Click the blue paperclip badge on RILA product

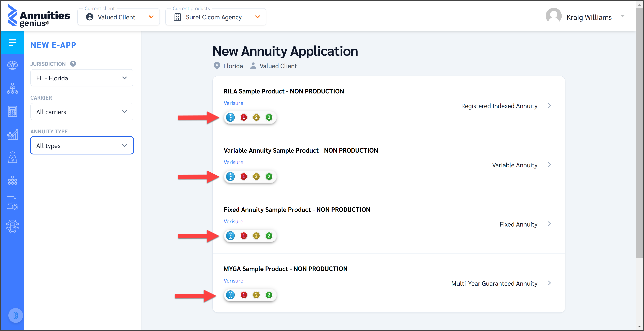[x=231, y=118]
